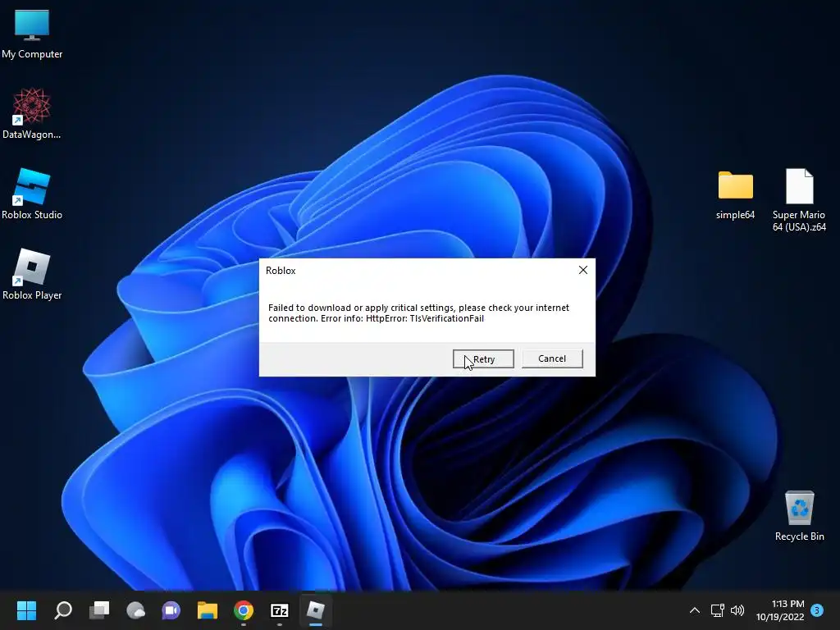Select the Super Mario 64 (USA).z64 file
This screenshot has height=630, width=840.
799,200
